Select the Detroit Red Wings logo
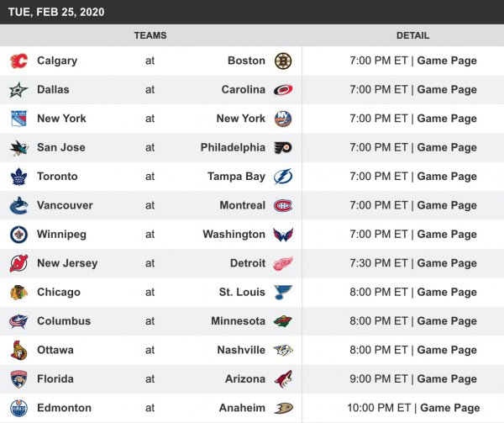The image size is (504, 423). click(283, 263)
